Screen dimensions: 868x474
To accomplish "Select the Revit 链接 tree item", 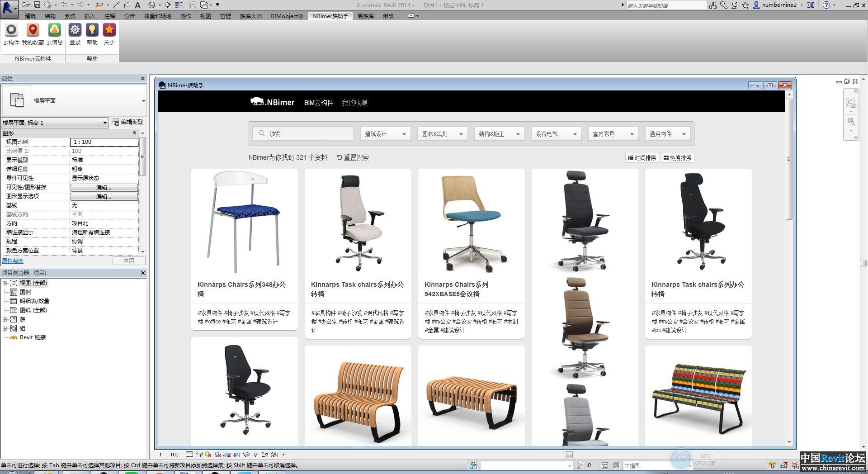I will [x=33, y=337].
